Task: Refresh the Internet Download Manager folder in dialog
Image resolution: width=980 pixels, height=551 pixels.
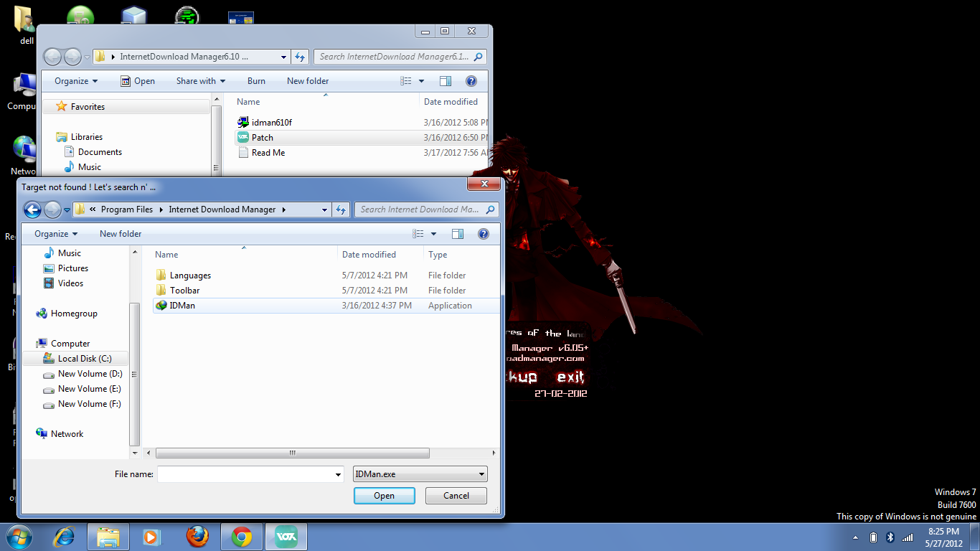Action: tap(341, 209)
